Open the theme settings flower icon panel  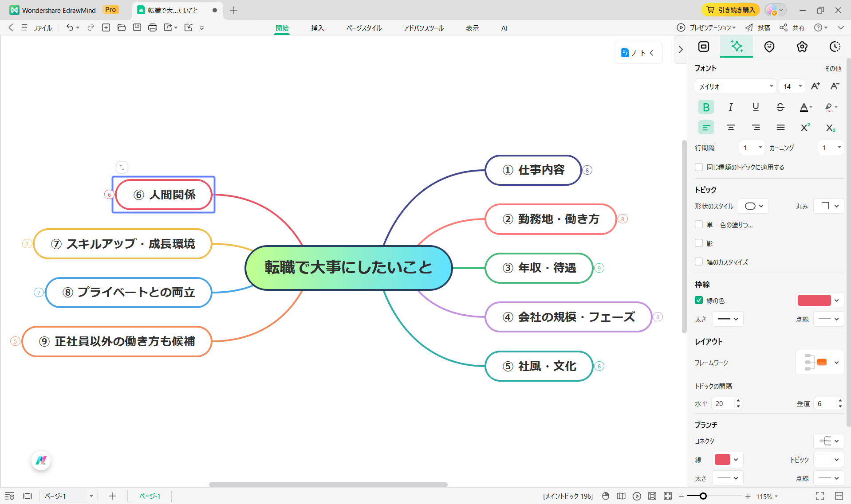802,47
